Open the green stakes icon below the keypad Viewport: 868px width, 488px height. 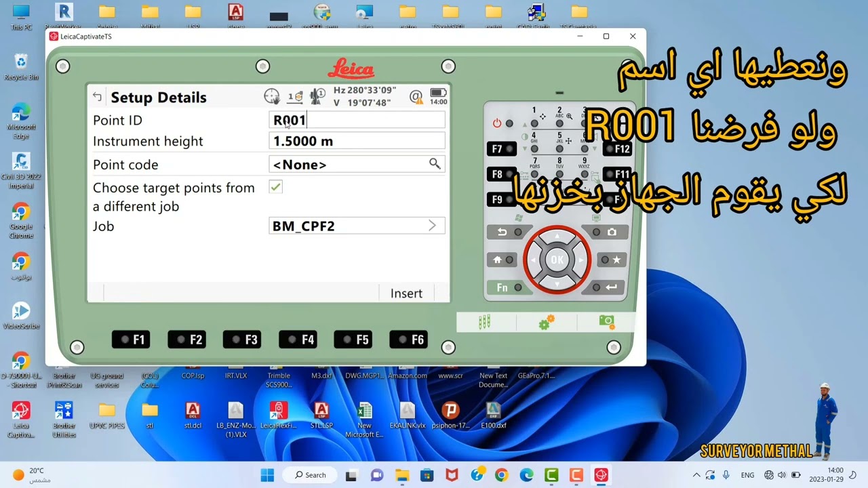point(485,322)
